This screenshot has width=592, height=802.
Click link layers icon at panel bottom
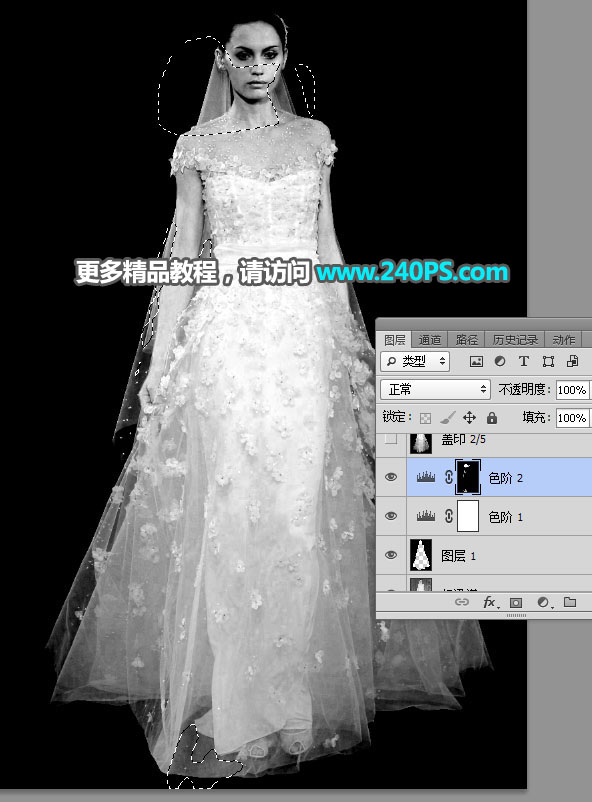tap(462, 602)
